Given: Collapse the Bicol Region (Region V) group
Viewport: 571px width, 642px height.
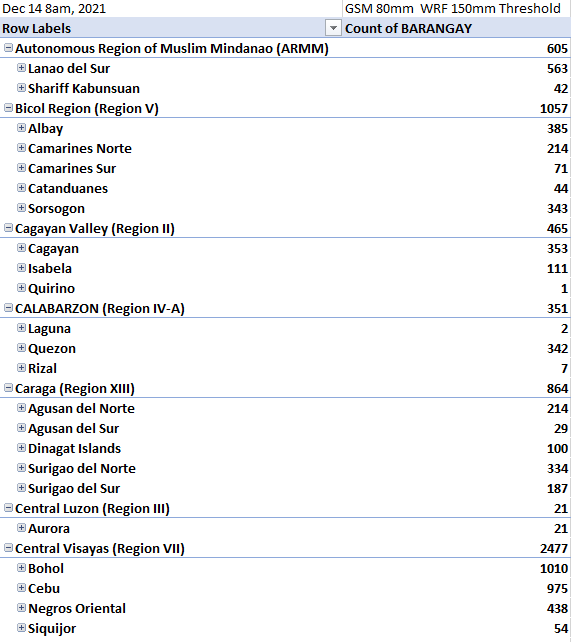Looking at the screenshot, I should coord(8,108).
